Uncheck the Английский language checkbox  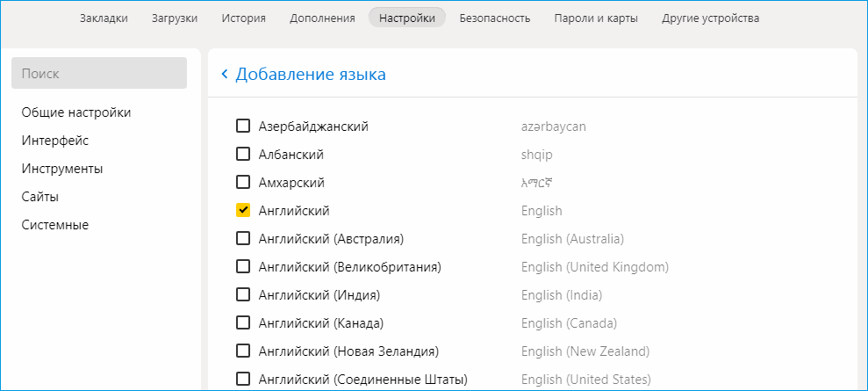click(243, 211)
